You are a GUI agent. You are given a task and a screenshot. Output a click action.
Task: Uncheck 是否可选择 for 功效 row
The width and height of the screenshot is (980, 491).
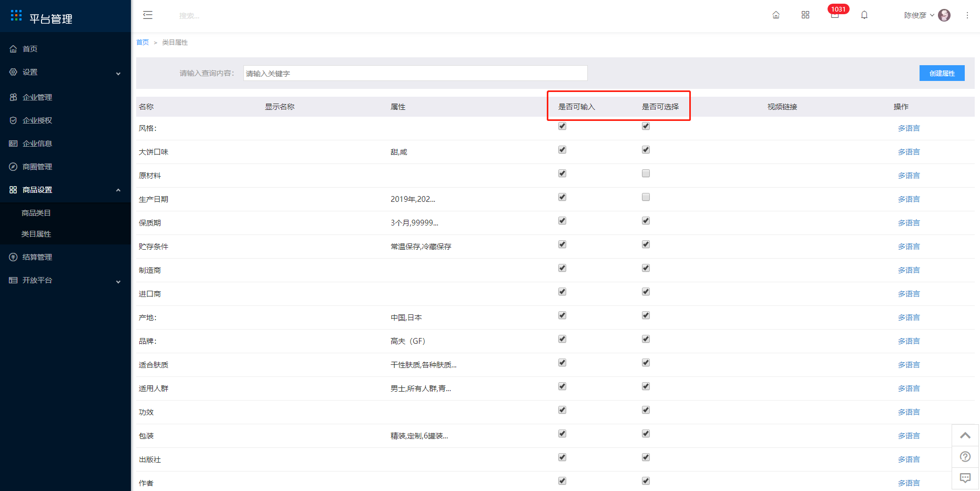(646, 410)
